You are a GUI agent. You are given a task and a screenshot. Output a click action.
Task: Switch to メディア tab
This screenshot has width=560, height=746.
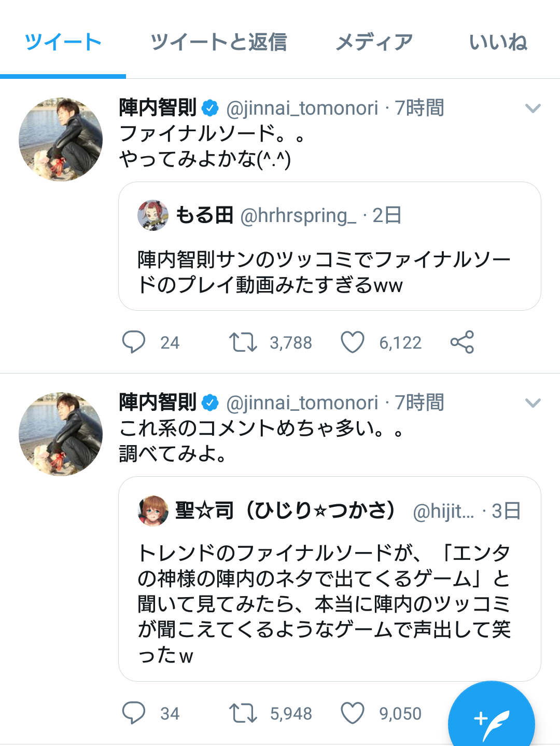[374, 43]
